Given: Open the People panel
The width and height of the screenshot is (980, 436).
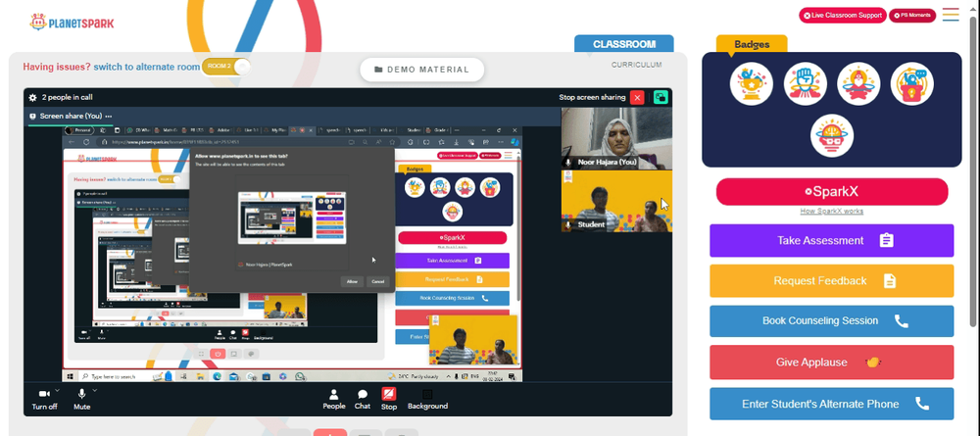Looking at the screenshot, I should pyautogui.click(x=334, y=399).
